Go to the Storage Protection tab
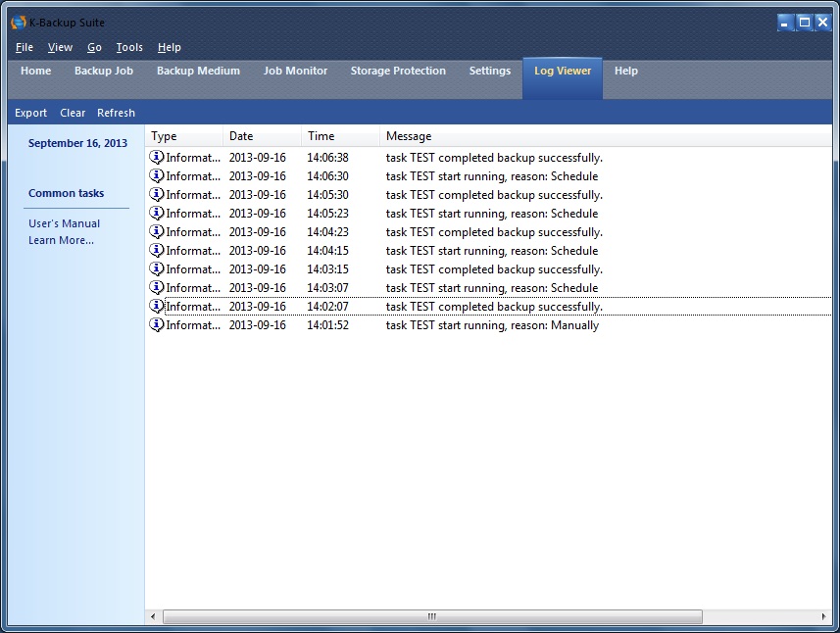This screenshot has width=840, height=633. [398, 71]
